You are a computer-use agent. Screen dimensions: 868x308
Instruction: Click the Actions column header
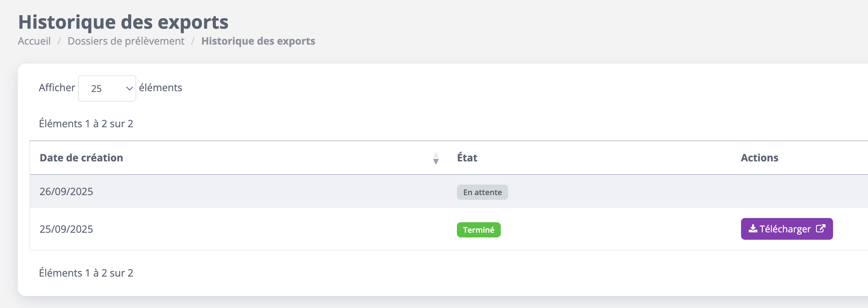(759, 158)
